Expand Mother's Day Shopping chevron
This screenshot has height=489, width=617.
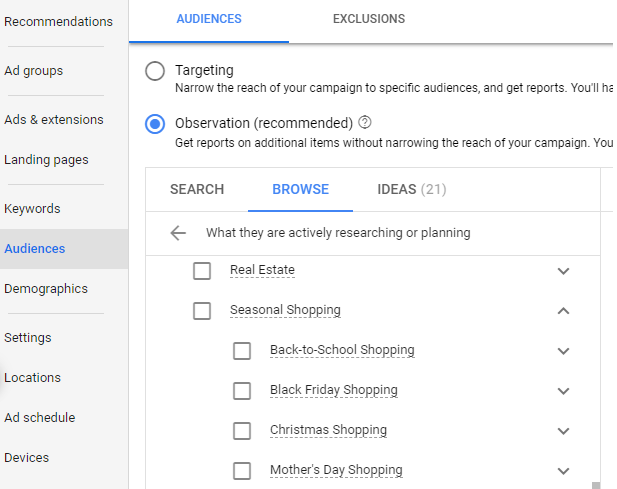563,471
